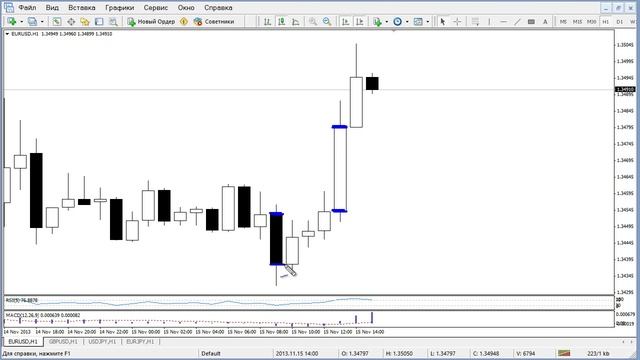The width and height of the screenshot is (640, 360).
Task: Zoom in on the chart
Action: [x=313, y=22]
